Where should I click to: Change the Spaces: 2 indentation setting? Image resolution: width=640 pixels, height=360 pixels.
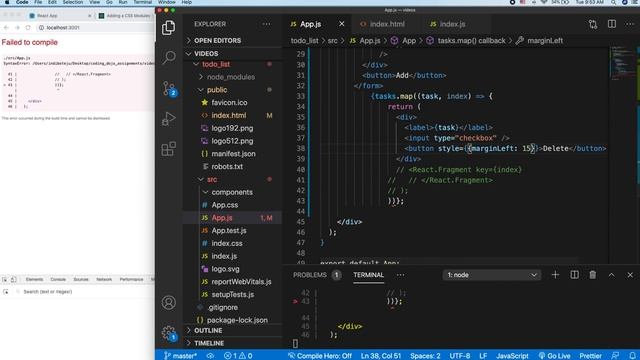[x=425, y=356]
